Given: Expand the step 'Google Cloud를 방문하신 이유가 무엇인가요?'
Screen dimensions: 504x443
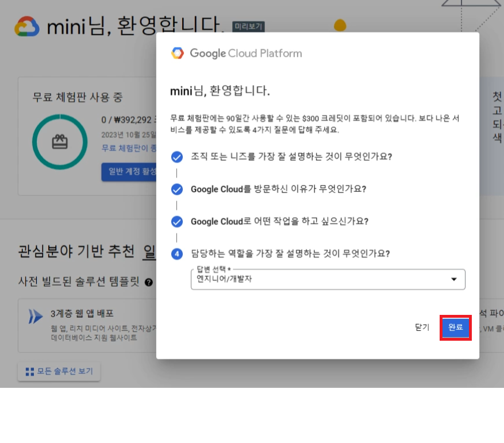Looking at the screenshot, I should (278, 189).
